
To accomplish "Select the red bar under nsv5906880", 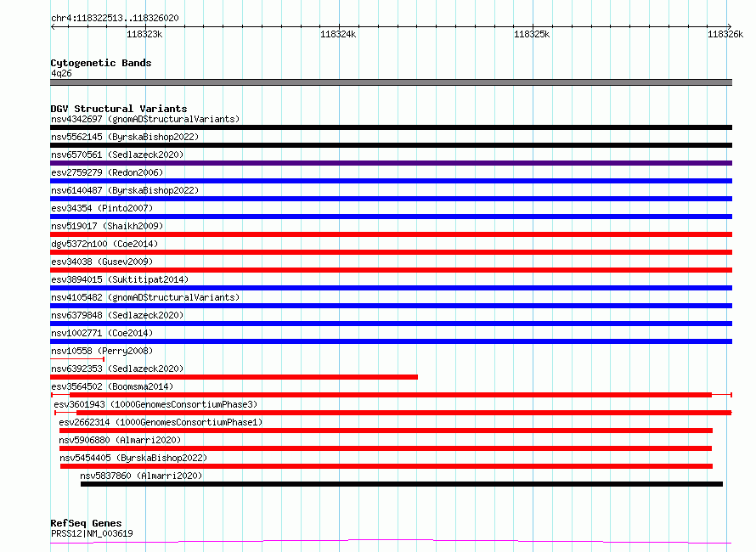I will point(386,448).
